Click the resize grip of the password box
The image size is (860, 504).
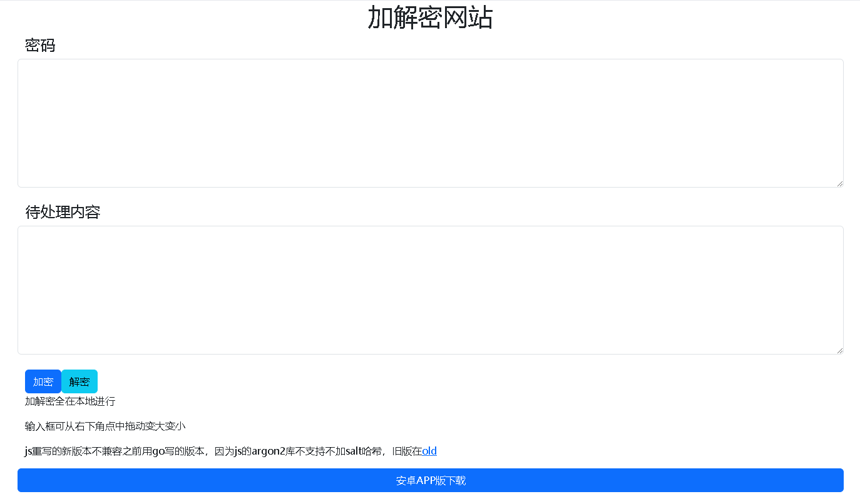[x=839, y=183]
